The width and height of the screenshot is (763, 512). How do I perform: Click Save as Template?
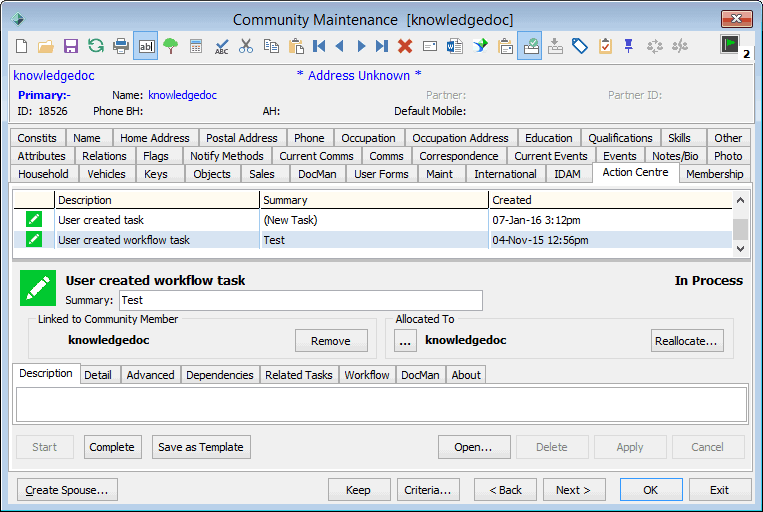(201, 447)
